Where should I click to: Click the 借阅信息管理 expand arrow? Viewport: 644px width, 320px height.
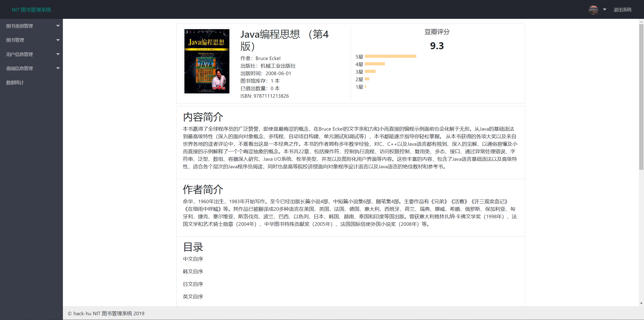[58, 68]
